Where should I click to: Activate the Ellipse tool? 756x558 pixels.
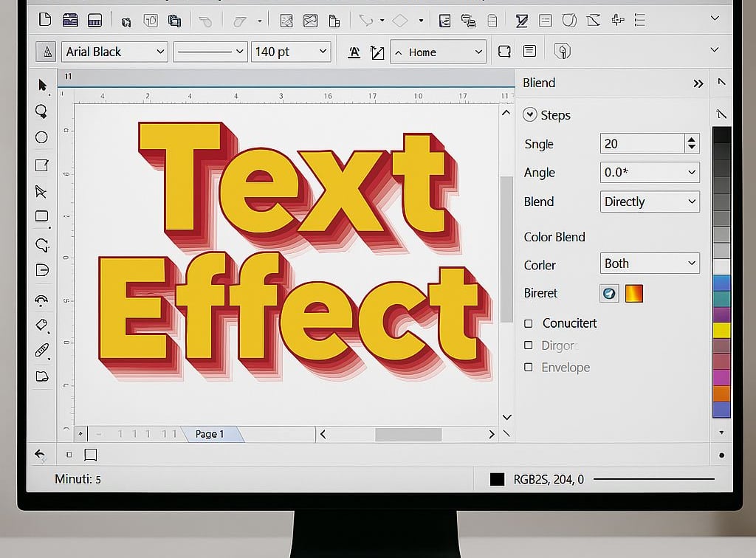(x=42, y=137)
